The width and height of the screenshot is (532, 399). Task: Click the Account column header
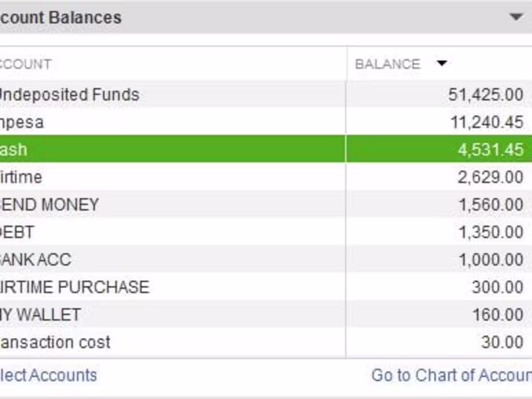26,64
